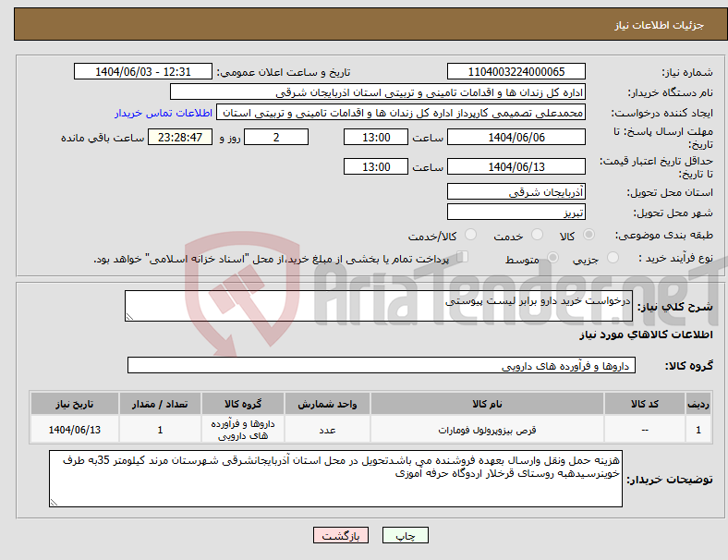Open اطلاعات تماس خریدار link
The height and width of the screenshot is (560, 728).
point(164,113)
